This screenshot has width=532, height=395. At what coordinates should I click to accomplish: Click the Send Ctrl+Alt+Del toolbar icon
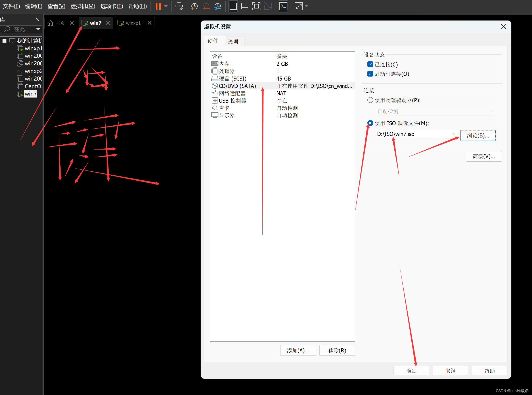pos(179,6)
